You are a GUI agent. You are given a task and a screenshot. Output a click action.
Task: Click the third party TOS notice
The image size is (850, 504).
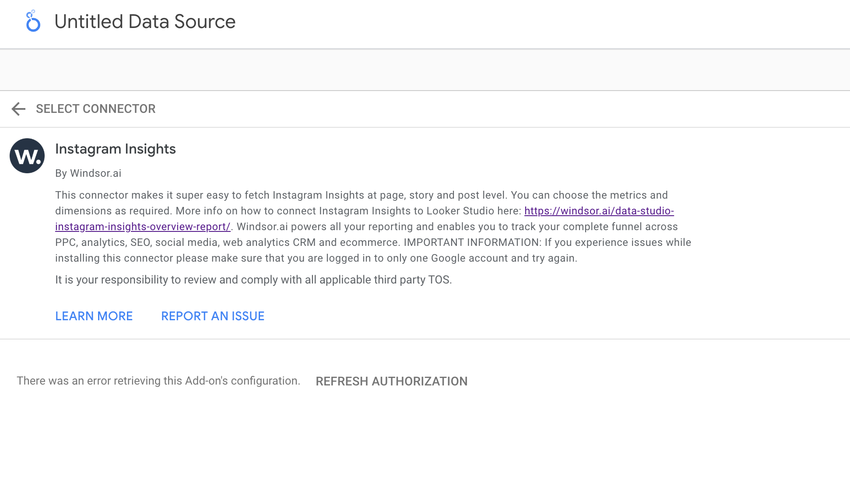pos(253,280)
